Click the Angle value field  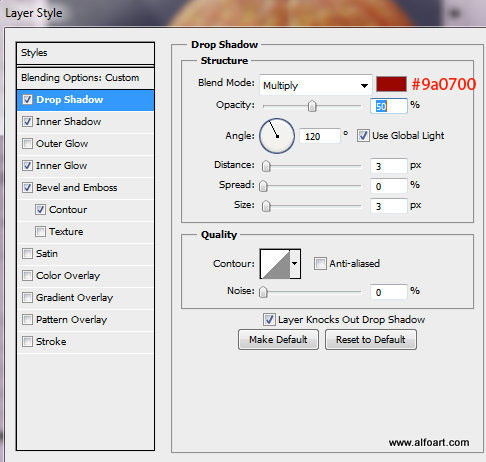[320, 136]
